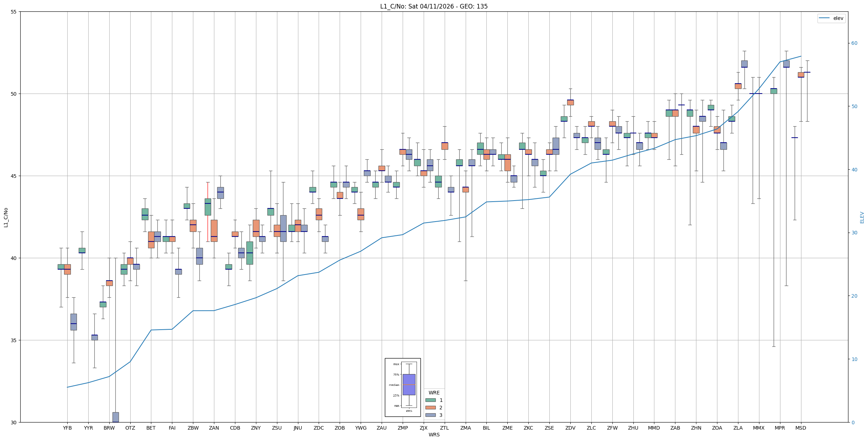Click the MSD station tick label
Image resolution: width=868 pixels, height=441 pixels.
801,428
